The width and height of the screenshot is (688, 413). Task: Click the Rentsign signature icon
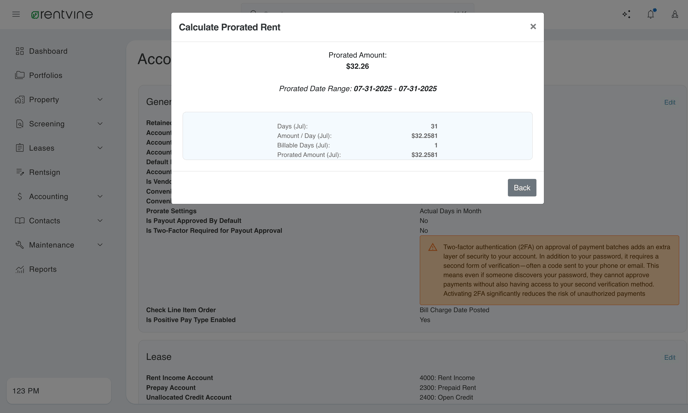click(19, 172)
